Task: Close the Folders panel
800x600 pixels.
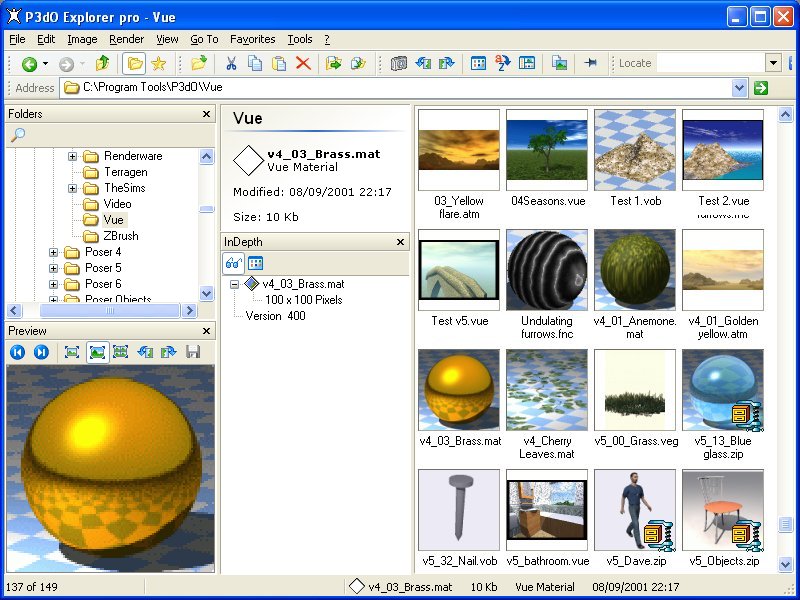Action: point(206,114)
